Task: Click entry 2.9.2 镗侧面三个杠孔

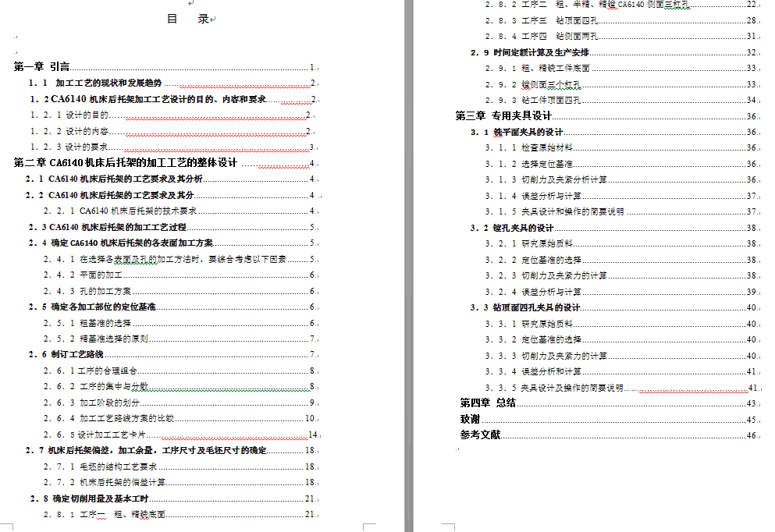Action: (622, 84)
